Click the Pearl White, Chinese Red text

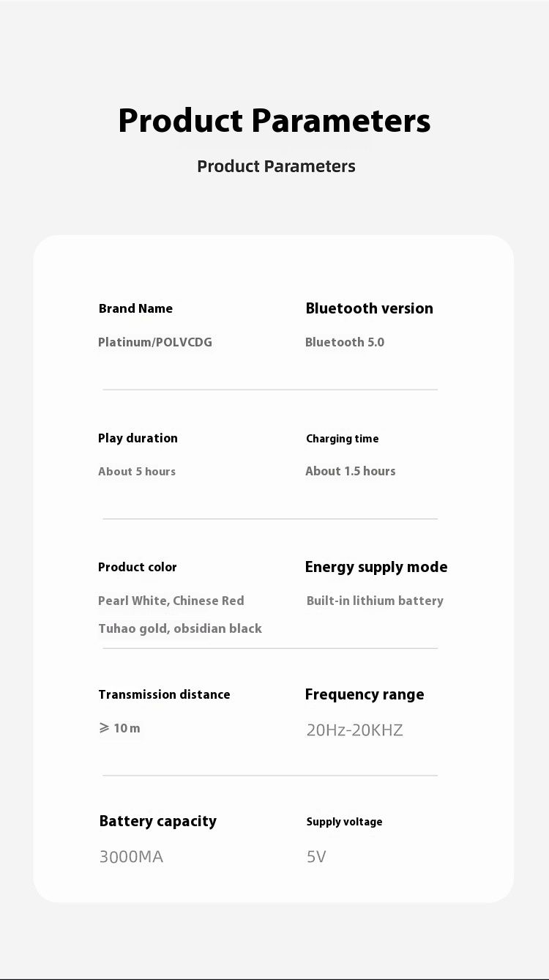[171, 601]
